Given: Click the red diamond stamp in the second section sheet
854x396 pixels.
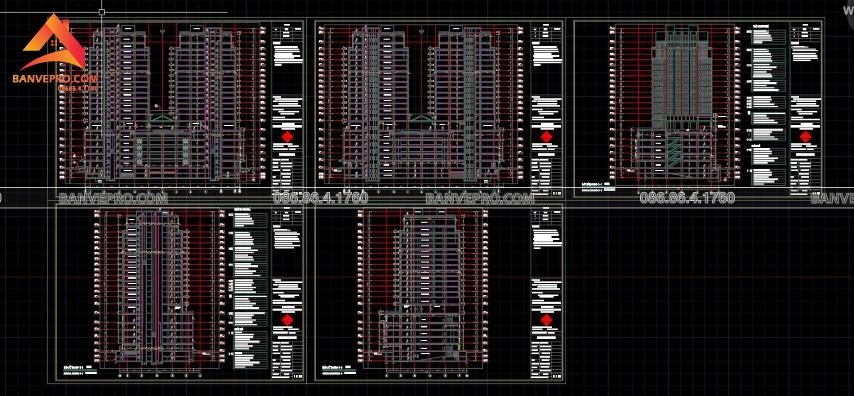Looking at the screenshot, I should (x=545, y=136).
